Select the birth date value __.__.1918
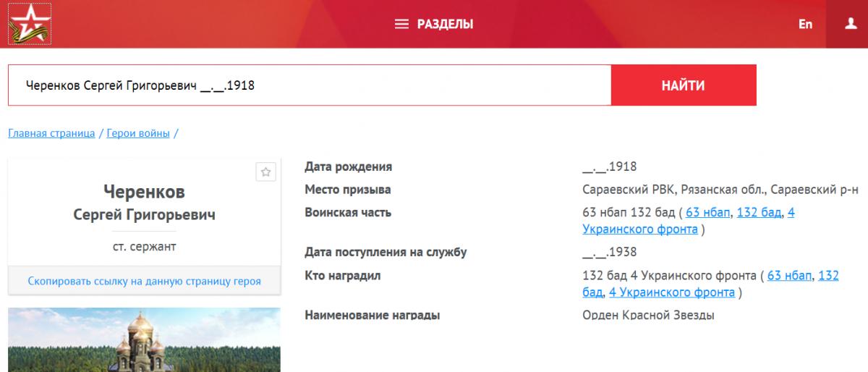 click(x=609, y=167)
